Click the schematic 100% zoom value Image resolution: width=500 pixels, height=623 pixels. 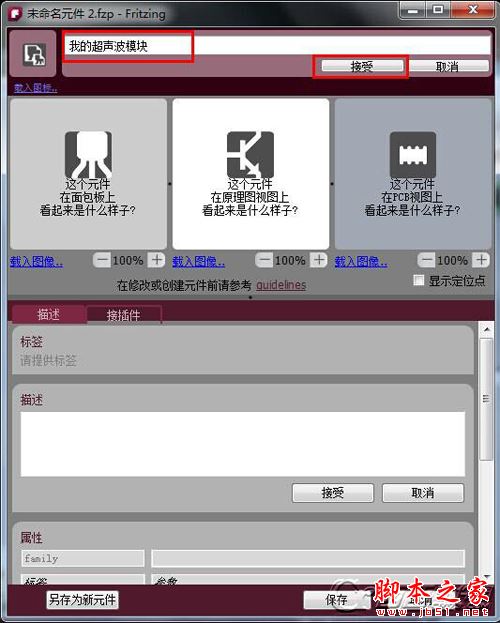coord(290,261)
